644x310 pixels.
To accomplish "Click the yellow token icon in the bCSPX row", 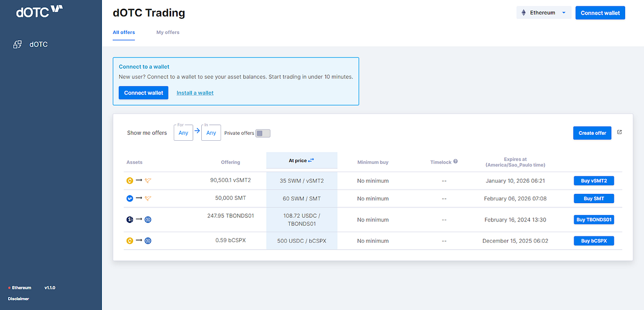I will (x=129, y=241).
